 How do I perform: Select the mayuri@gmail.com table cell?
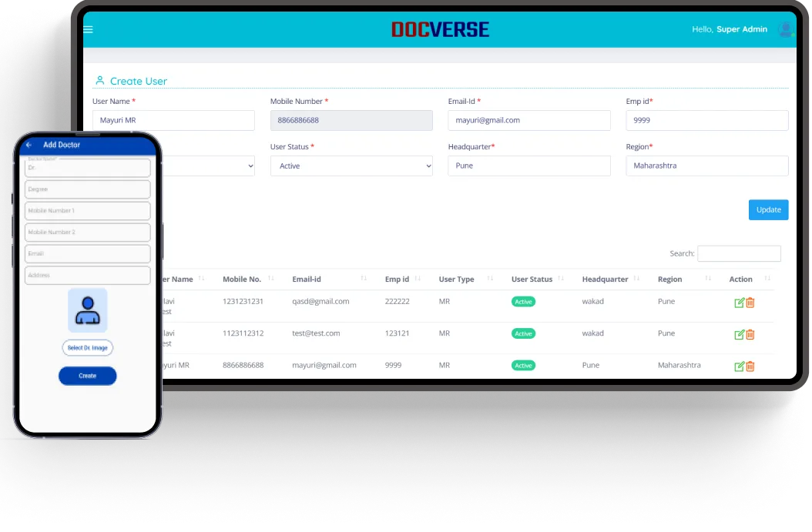[x=324, y=366]
